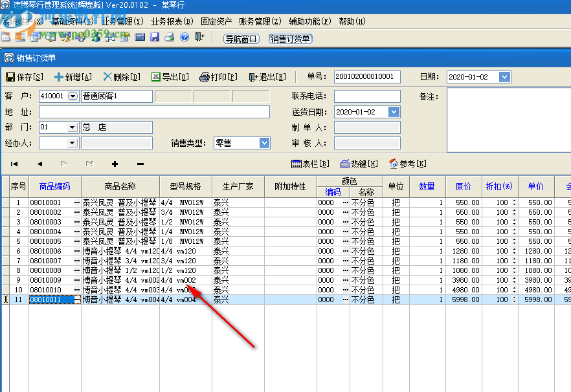Click the 地址 address input field
Viewport: 571px width, 392px height.
[154, 112]
